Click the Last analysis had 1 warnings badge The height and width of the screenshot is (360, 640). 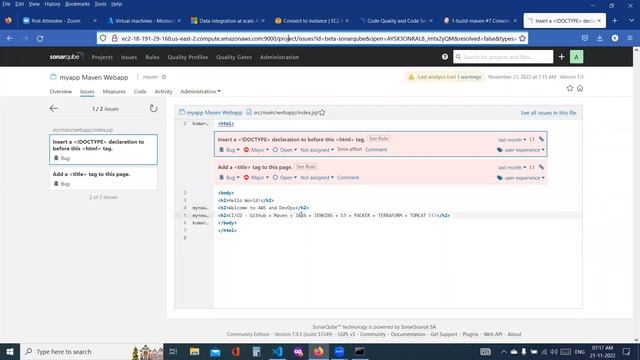445,77
